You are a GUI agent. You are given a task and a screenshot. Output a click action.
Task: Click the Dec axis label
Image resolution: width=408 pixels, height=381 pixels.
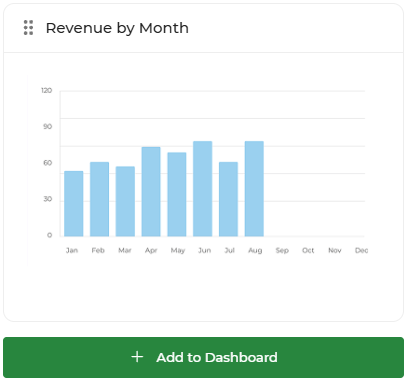pos(361,250)
